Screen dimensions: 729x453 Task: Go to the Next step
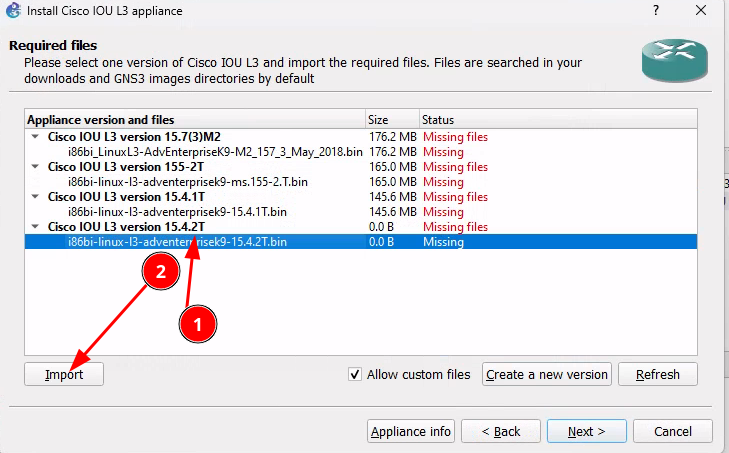pos(586,431)
